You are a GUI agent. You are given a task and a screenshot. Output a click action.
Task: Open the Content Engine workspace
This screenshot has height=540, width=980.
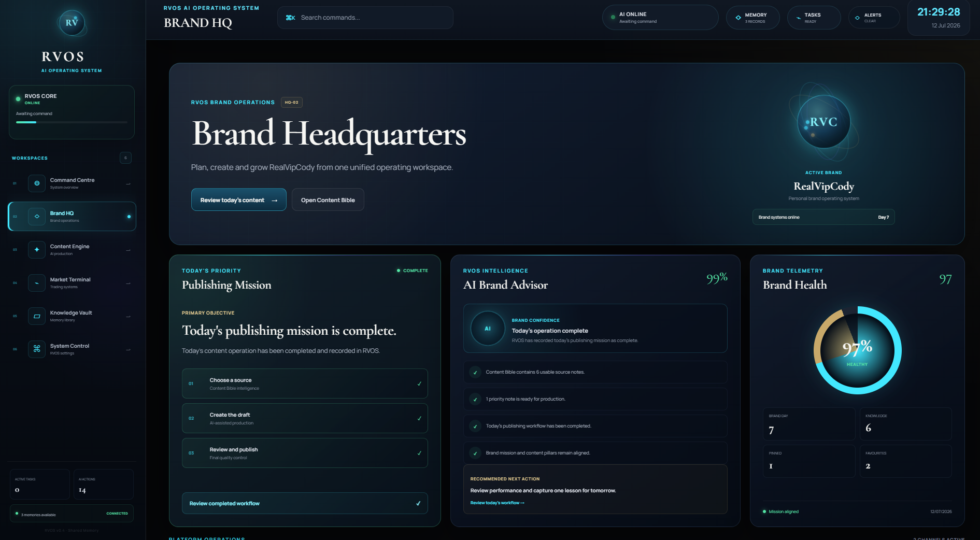72,250
